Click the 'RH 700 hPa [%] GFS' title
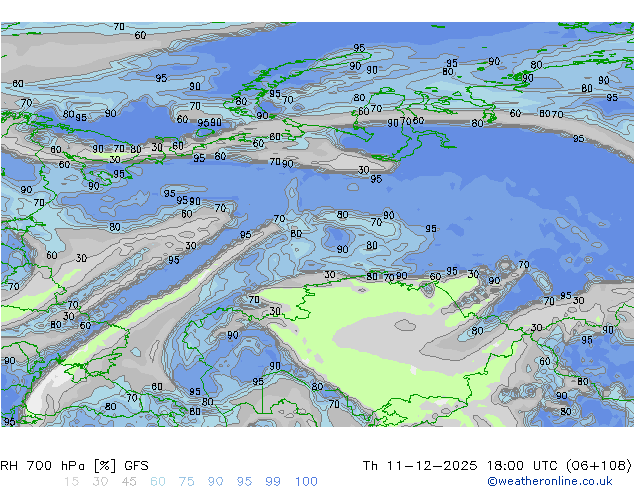 [x=74, y=466]
